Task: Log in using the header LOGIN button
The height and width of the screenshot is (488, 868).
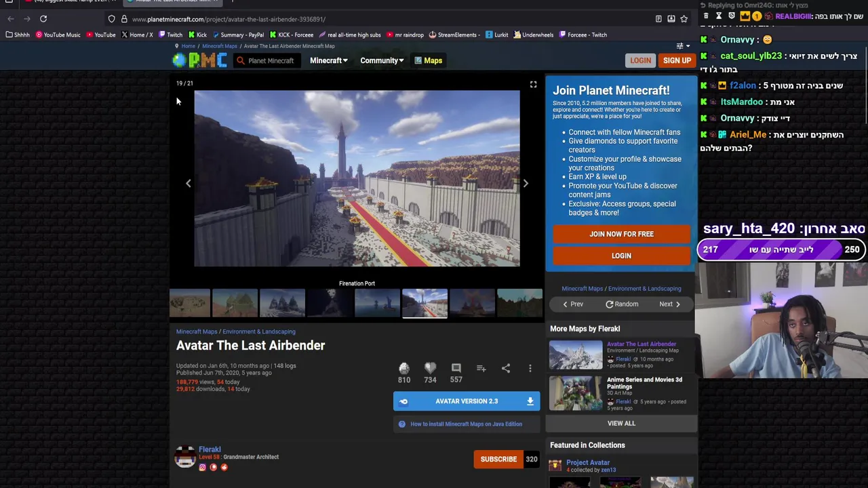Action: (640, 60)
